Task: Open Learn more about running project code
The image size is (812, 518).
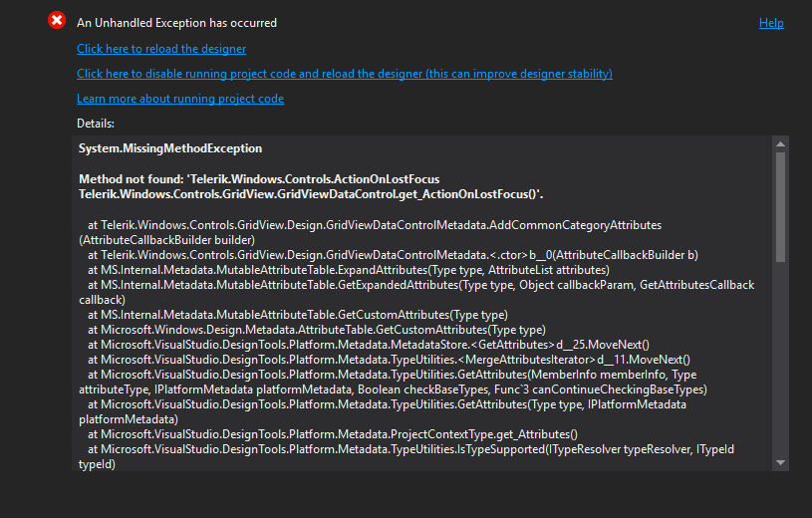Action: point(180,99)
